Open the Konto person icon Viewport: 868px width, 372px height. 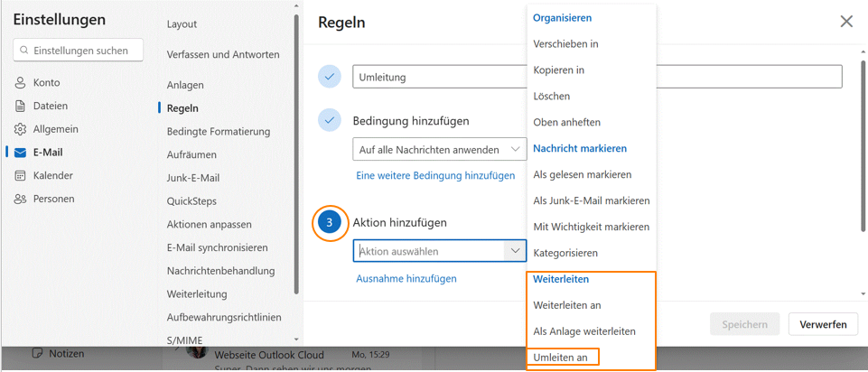pyautogui.click(x=21, y=83)
